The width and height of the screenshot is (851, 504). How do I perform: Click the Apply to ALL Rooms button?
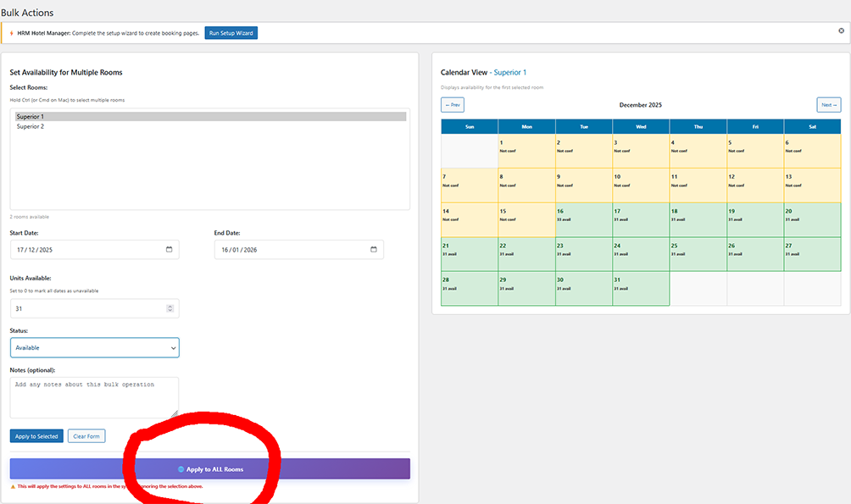210,469
